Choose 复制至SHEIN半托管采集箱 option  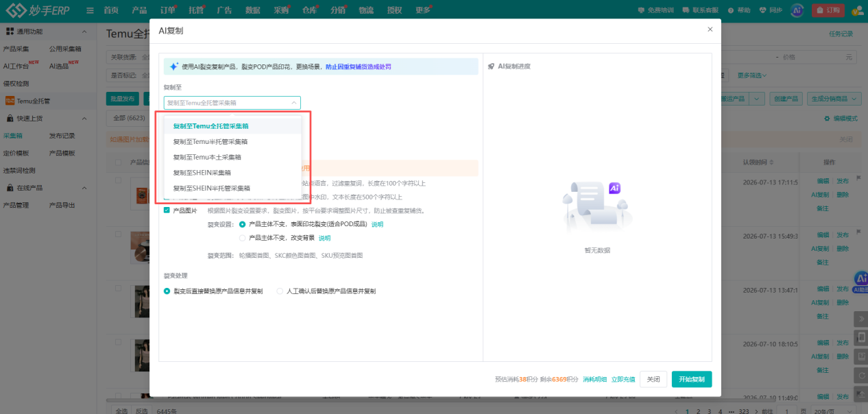[232, 188]
